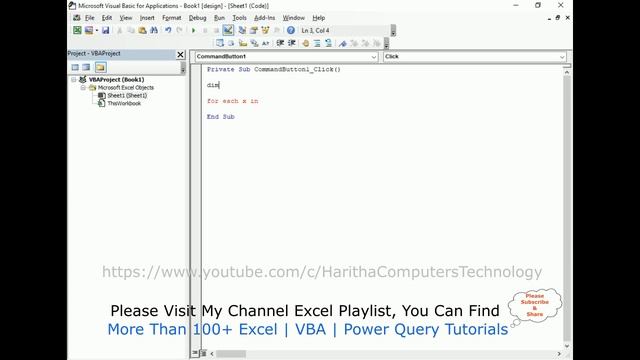Select Microsoft Excel Objects folder label

click(x=126, y=88)
